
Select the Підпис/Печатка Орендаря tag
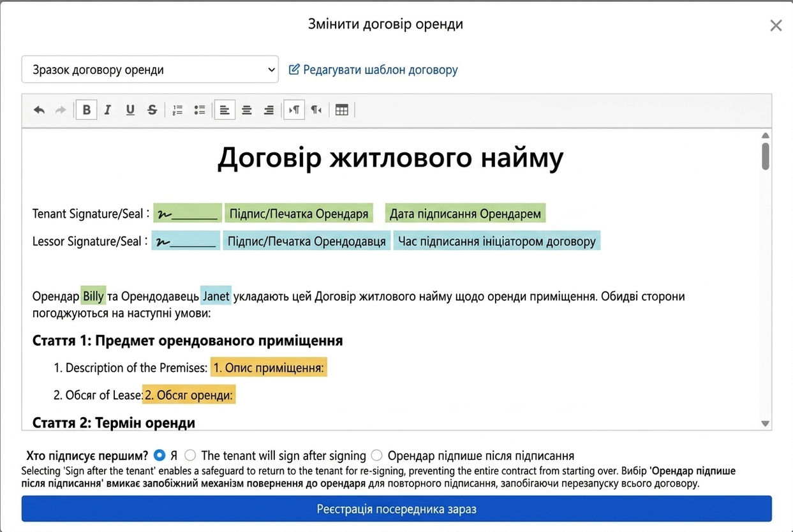299,213
